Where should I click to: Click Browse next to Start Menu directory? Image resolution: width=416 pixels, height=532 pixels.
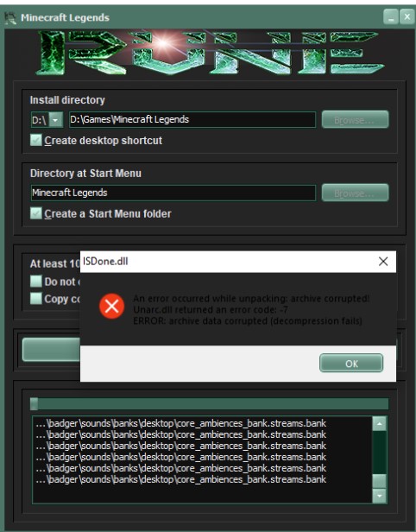click(x=355, y=193)
